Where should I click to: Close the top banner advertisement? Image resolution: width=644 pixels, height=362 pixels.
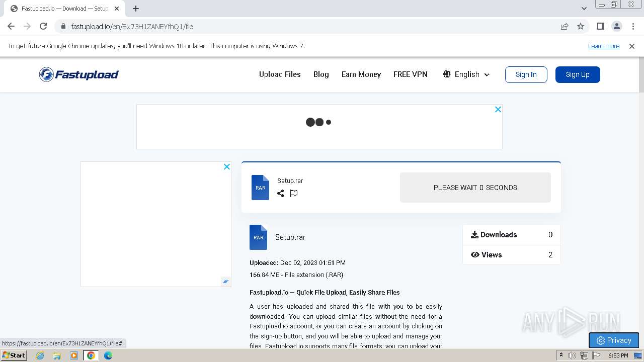tap(498, 109)
